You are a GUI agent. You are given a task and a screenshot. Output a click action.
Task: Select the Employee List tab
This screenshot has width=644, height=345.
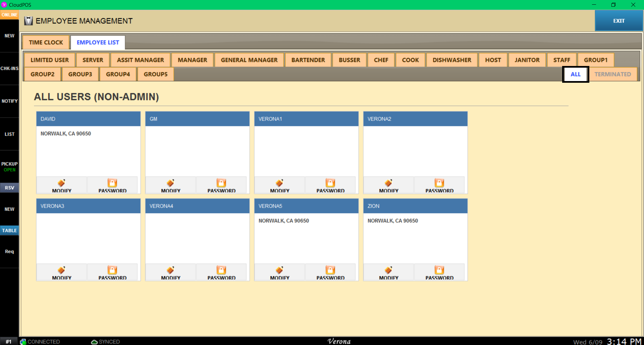coord(98,43)
